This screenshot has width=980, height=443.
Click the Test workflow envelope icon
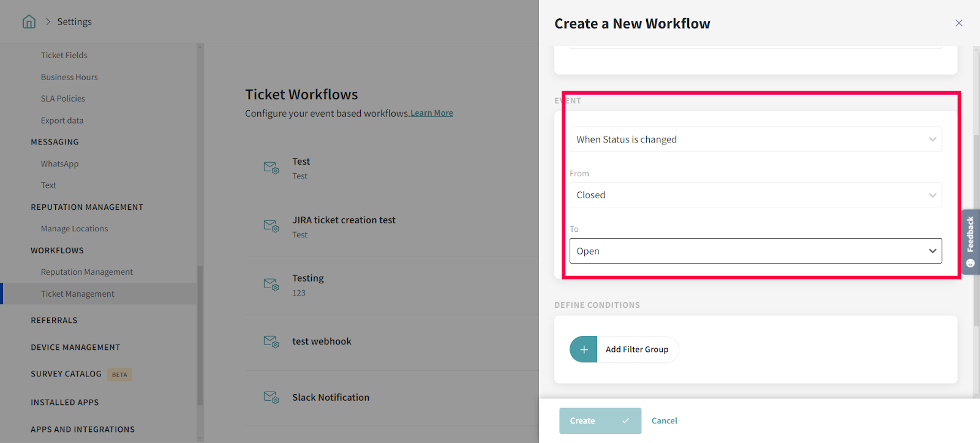[271, 168]
